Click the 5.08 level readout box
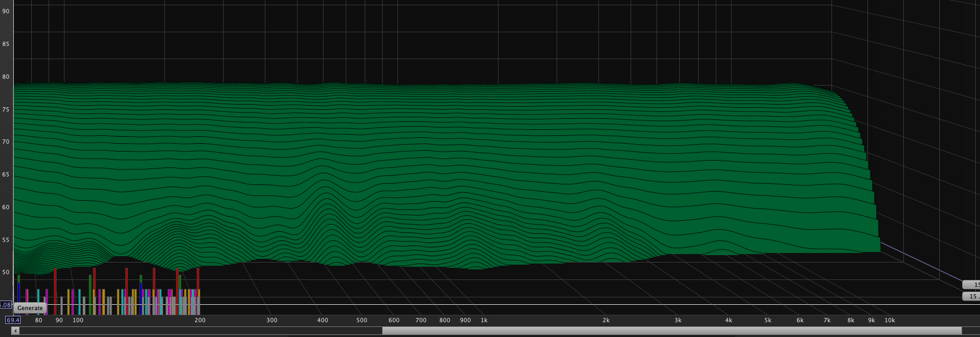The width and height of the screenshot is (980, 337). (x=5, y=305)
